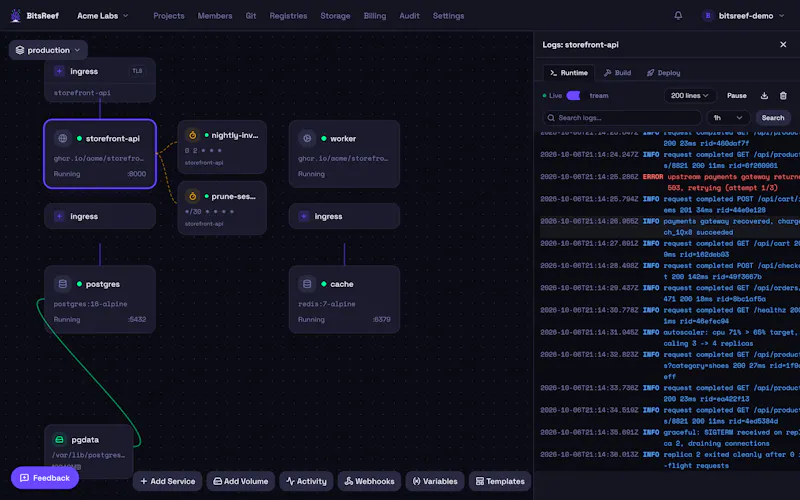800x500 pixels.
Task: Open the 200 lines dropdown
Action: tap(690, 95)
